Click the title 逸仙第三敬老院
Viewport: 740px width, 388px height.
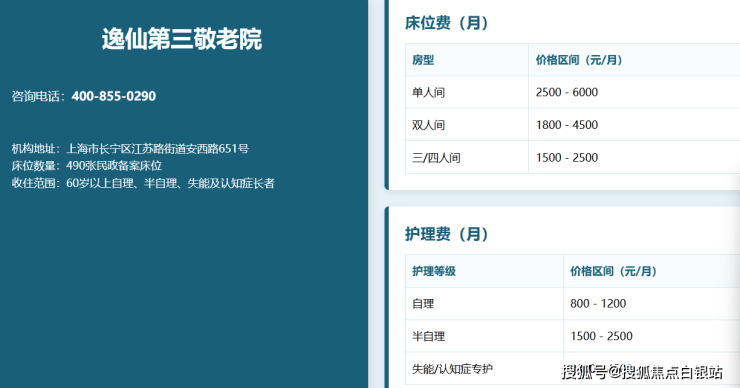coord(182,39)
